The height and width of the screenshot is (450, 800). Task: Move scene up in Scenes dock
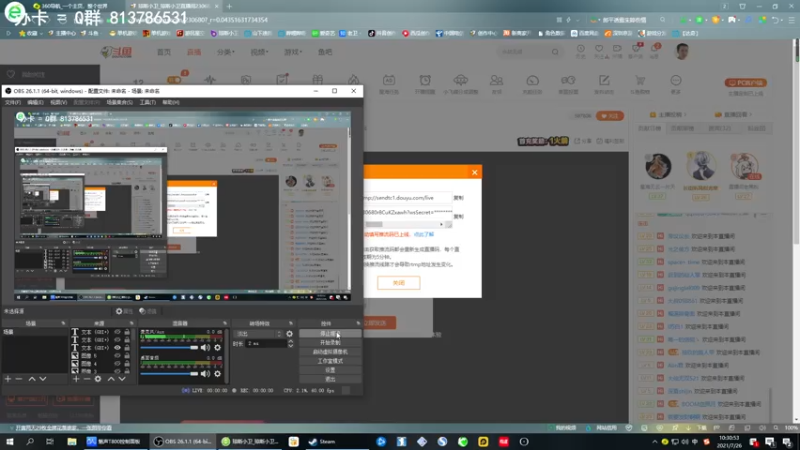click(32, 379)
